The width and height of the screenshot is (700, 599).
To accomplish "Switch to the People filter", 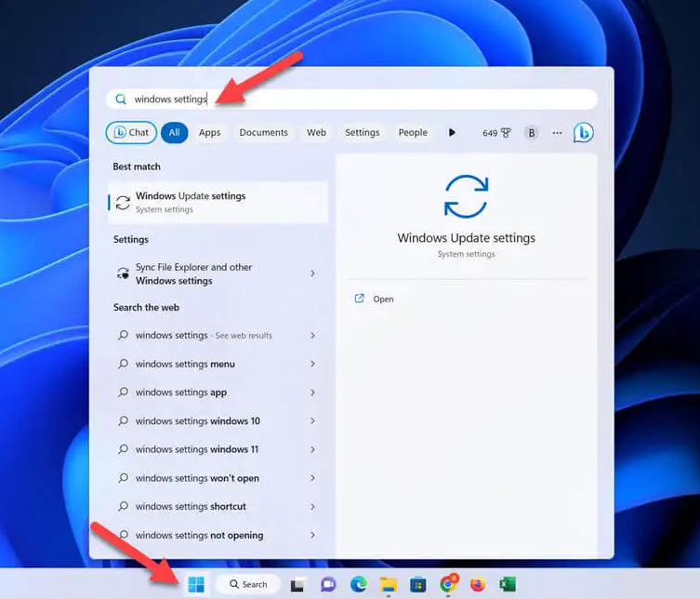I will tap(413, 133).
